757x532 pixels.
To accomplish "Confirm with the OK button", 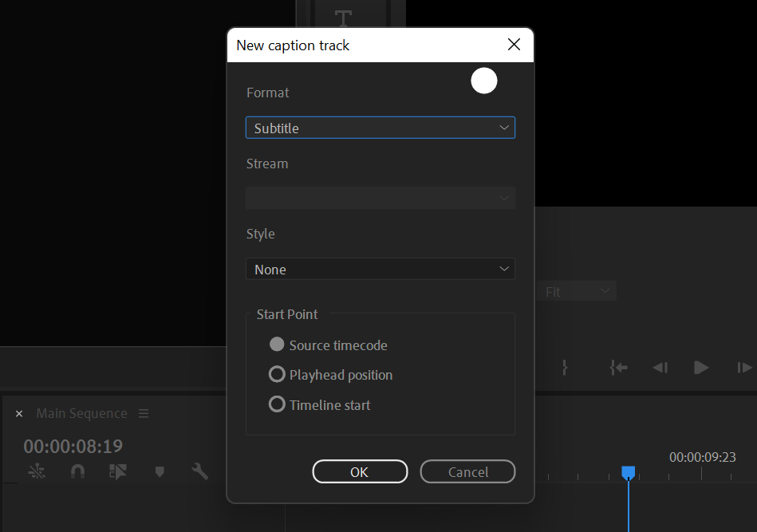I will (361, 471).
